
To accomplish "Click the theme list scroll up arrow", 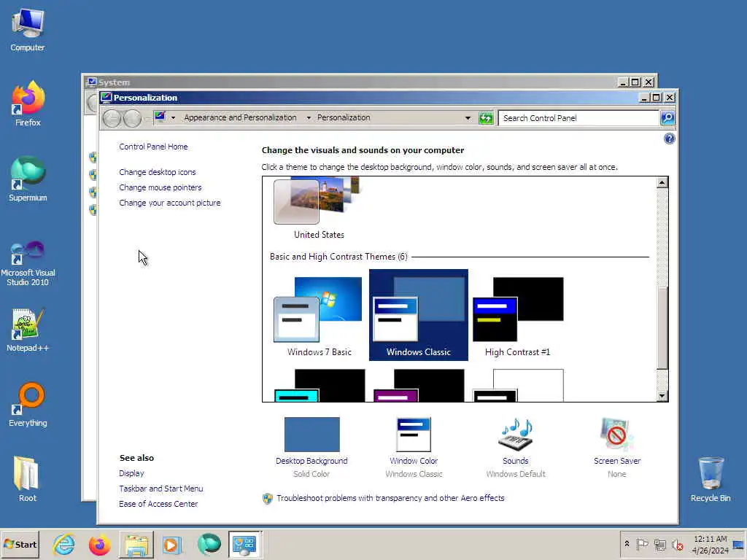I will click(x=662, y=182).
